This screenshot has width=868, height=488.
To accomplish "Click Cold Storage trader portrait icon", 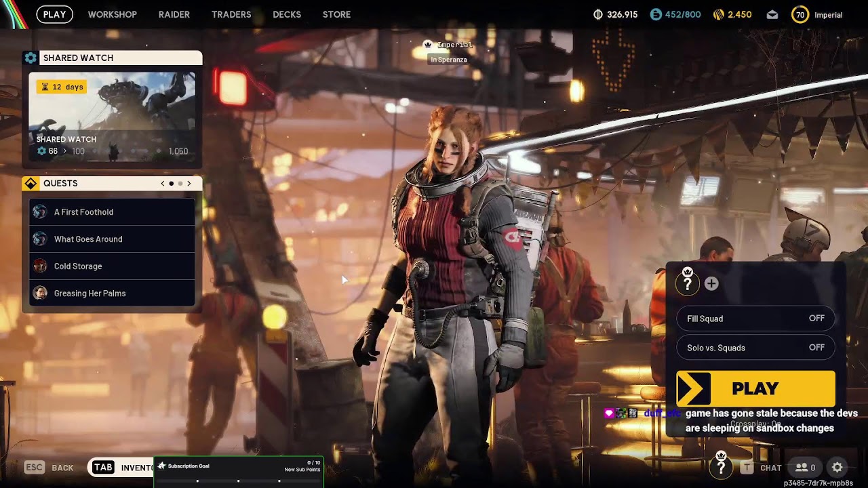I will click(x=40, y=266).
